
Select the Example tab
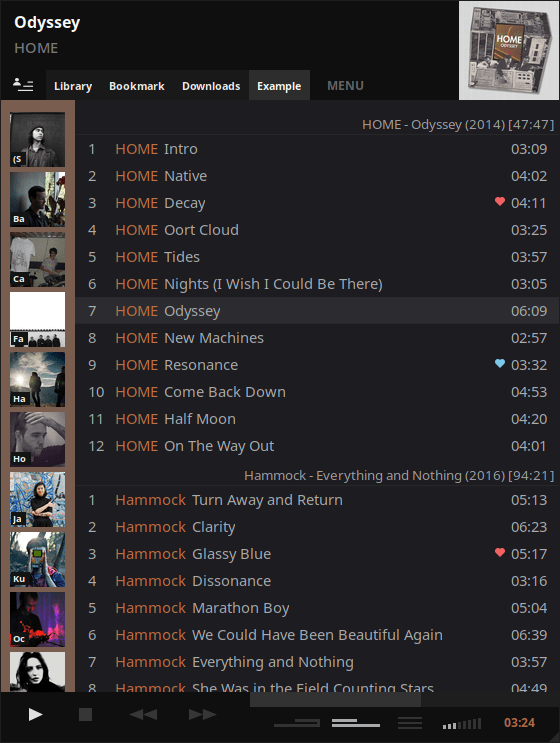click(279, 86)
